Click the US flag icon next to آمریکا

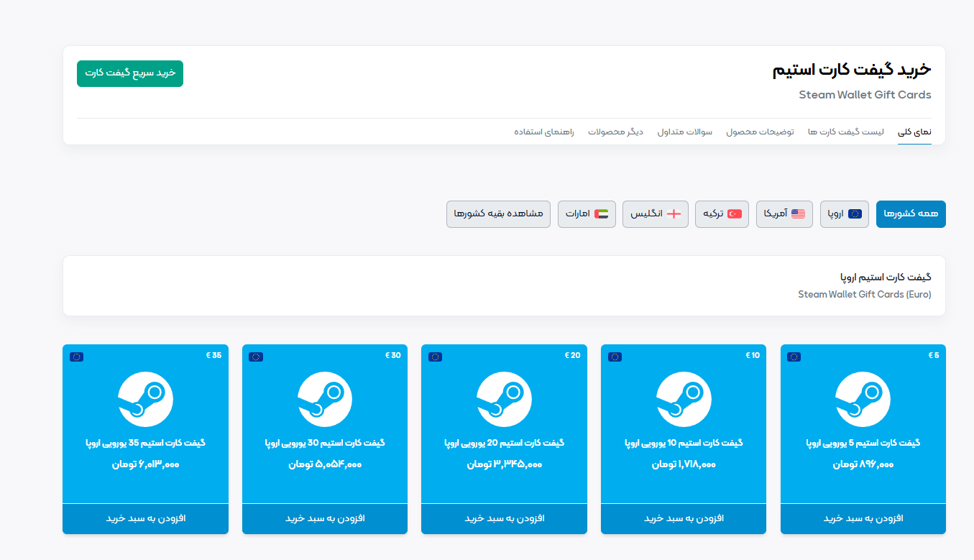click(x=799, y=213)
